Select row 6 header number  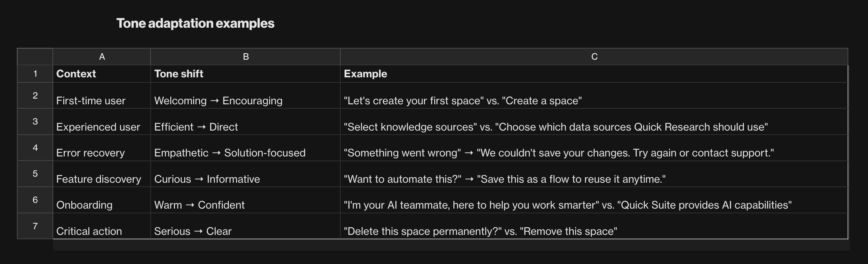click(x=35, y=200)
